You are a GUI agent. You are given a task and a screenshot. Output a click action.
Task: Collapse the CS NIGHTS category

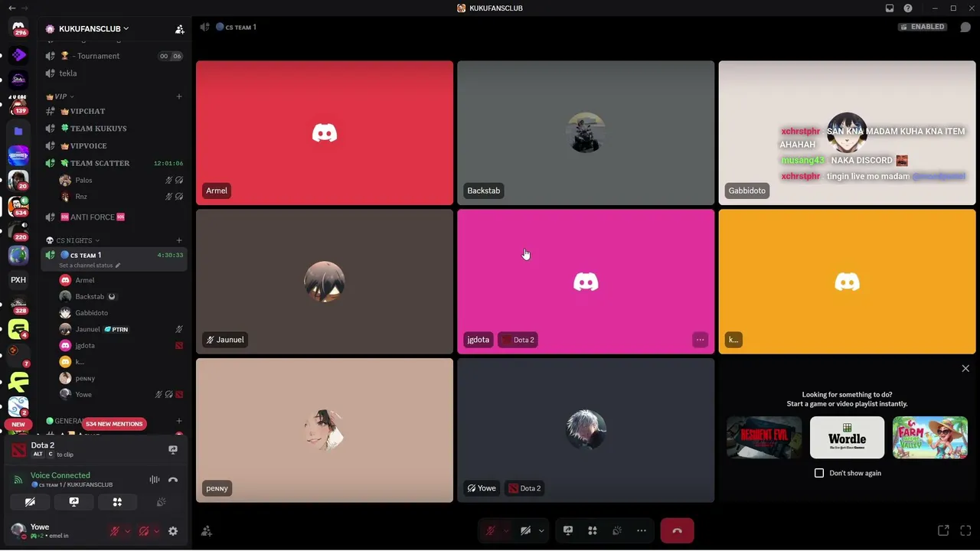[73, 240]
